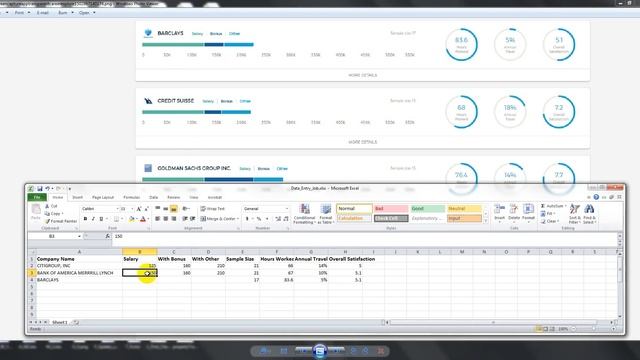
Task: Undo the last action in Excel
Action: coord(47,189)
